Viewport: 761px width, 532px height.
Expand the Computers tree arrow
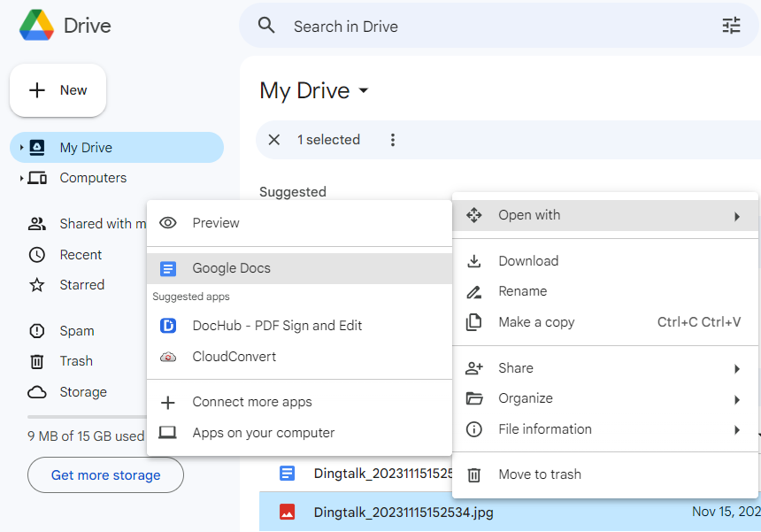21,178
